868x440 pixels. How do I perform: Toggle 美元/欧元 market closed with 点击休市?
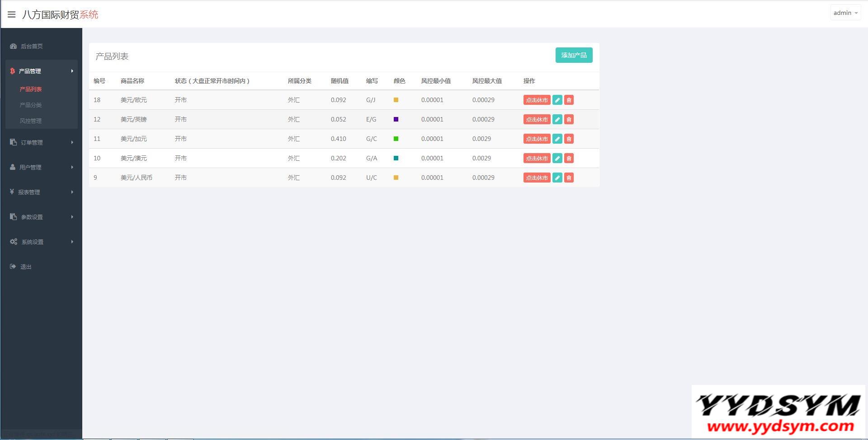click(537, 100)
